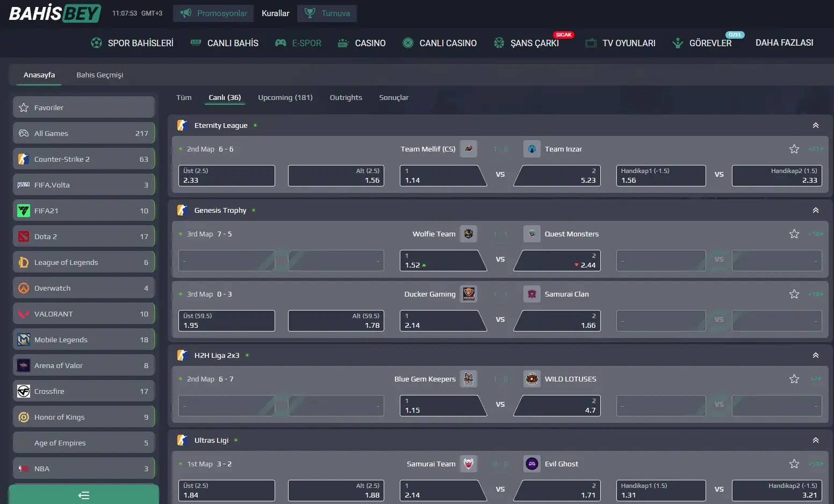834x504 pixels.
Task: Click Quest Monsters team logo
Action: pos(532,234)
